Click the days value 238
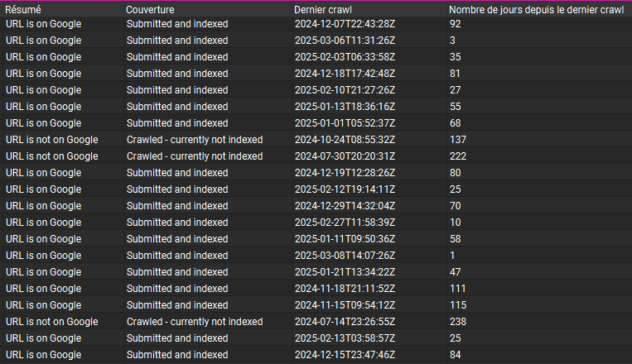The image size is (632, 364). coord(458,321)
